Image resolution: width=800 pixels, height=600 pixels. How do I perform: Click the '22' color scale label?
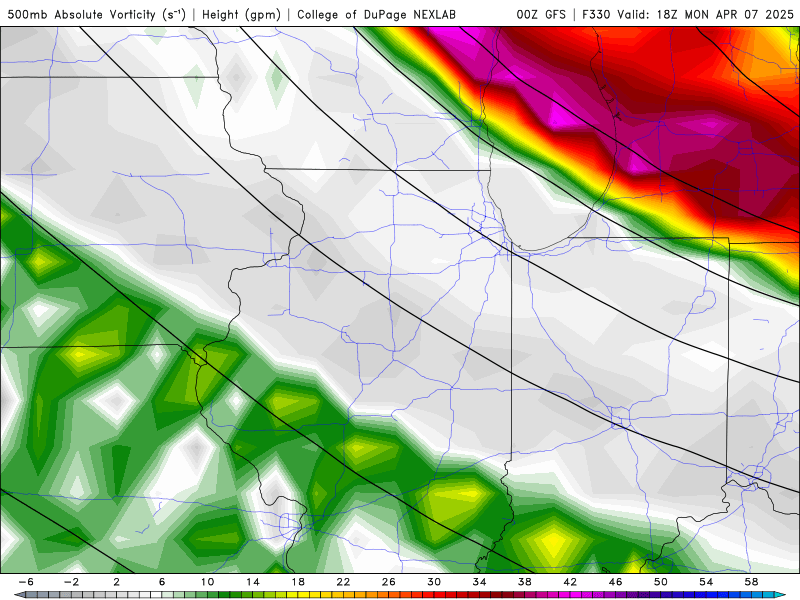(x=343, y=582)
